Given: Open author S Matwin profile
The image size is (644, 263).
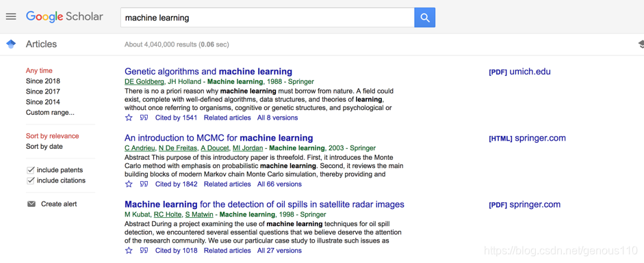Looking at the screenshot, I should pyautogui.click(x=198, y=214).
